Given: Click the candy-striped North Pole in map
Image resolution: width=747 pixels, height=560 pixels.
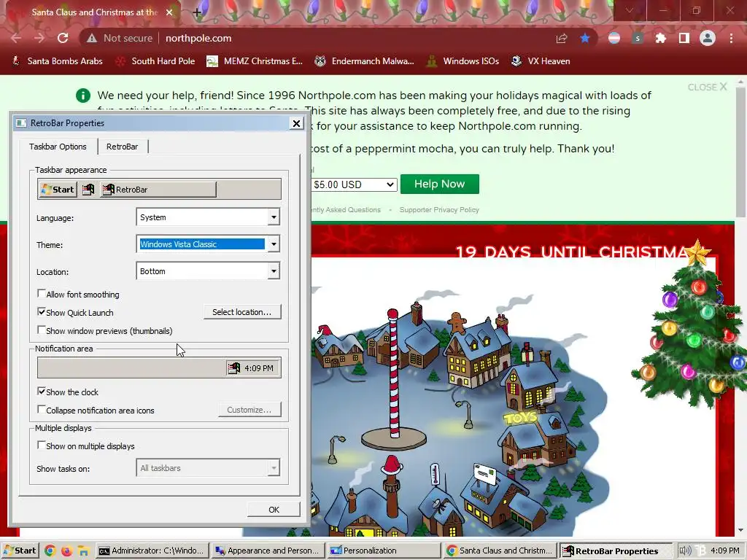Looking at the screenshot, I should pyautogui.click(x=393, y=373).
